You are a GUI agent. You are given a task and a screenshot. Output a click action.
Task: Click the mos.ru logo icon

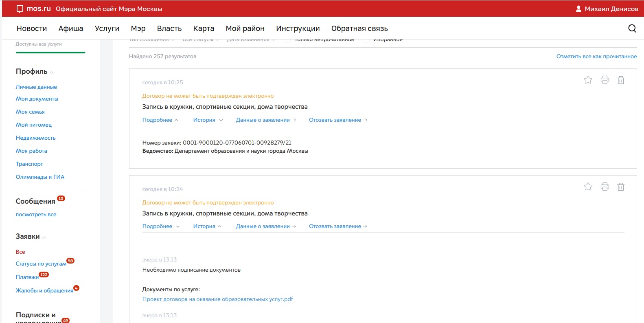20,9
